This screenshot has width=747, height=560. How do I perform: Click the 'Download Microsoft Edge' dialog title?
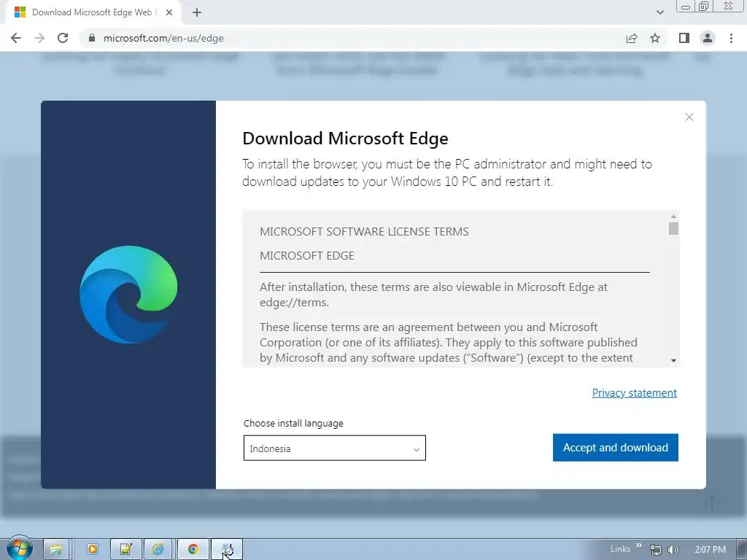[x=345, y=139]
